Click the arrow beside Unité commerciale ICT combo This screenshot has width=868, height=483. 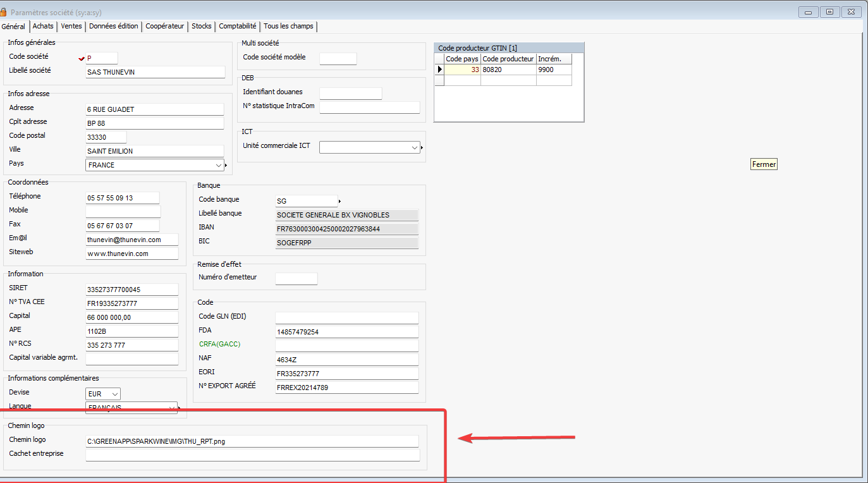pyautogui.click(x=422, y=148)
